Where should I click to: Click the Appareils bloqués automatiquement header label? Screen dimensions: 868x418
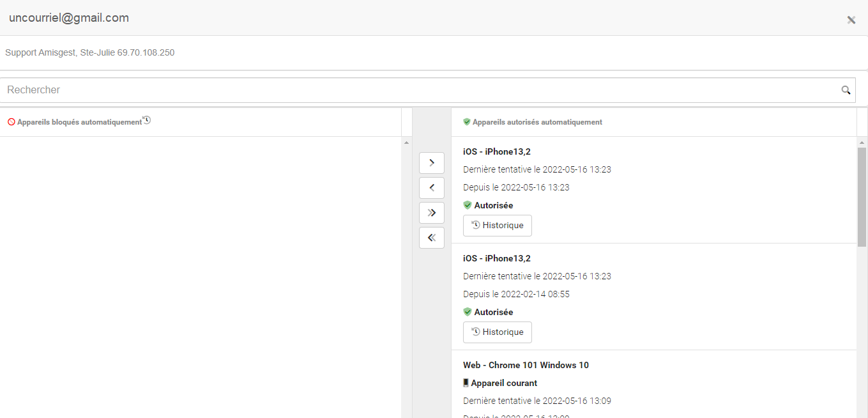pyautogui.click(x=79, y=122)
